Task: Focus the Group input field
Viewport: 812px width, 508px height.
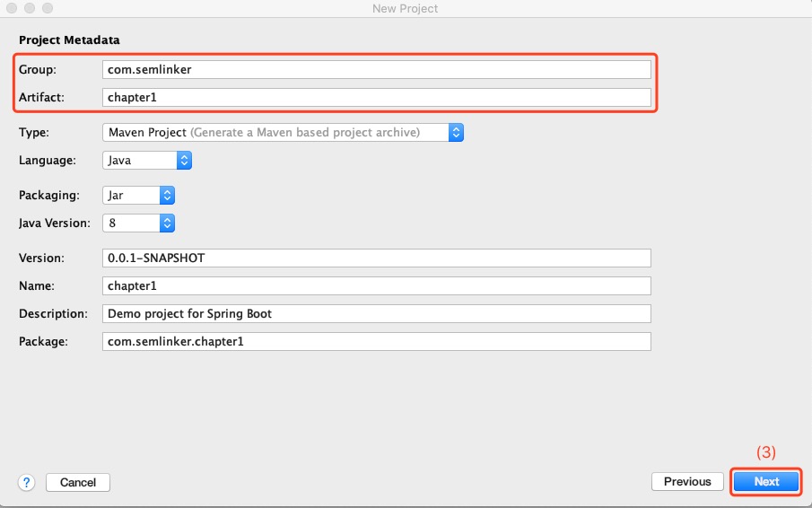Action: 377,69
